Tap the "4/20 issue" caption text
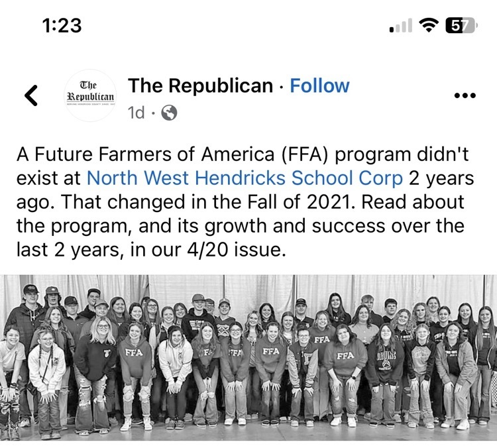497x448 pixels. [x=234, y=250]
